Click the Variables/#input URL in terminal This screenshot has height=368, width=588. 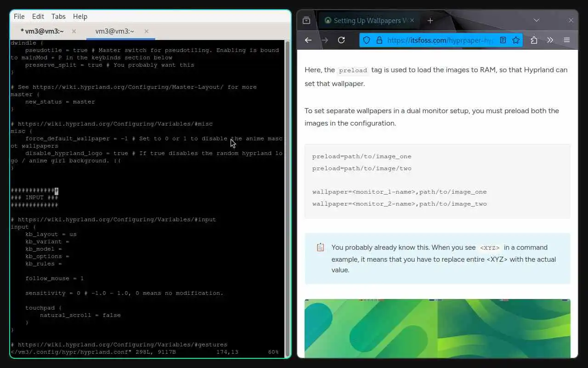[117, 219]
